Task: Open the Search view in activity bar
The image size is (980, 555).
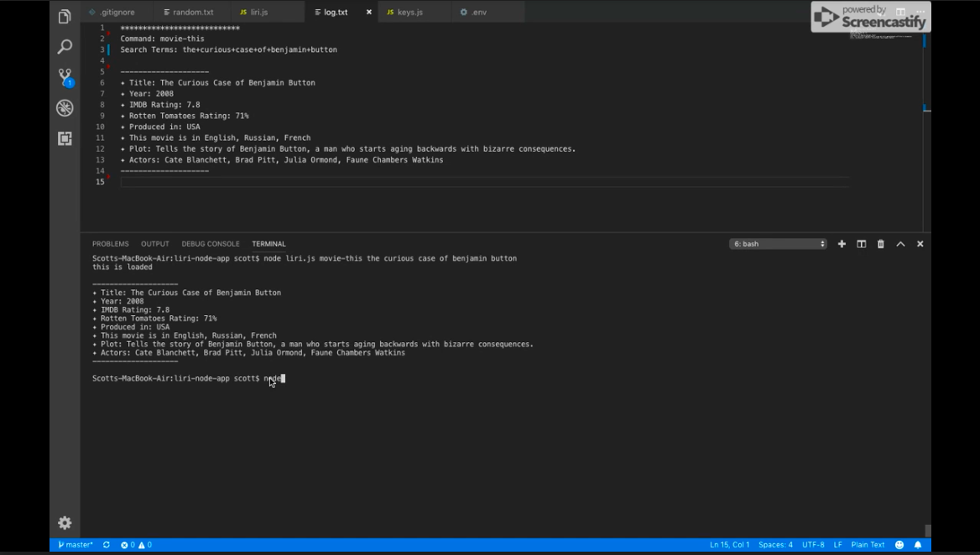Action: pyautogui.click(x=65, y=47)
